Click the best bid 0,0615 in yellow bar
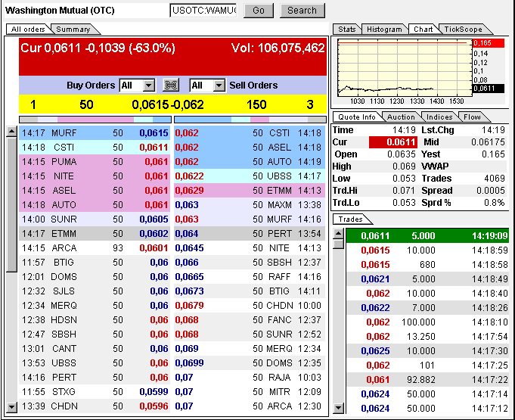Screen dimensions: 515x420 tap(150, 105)
